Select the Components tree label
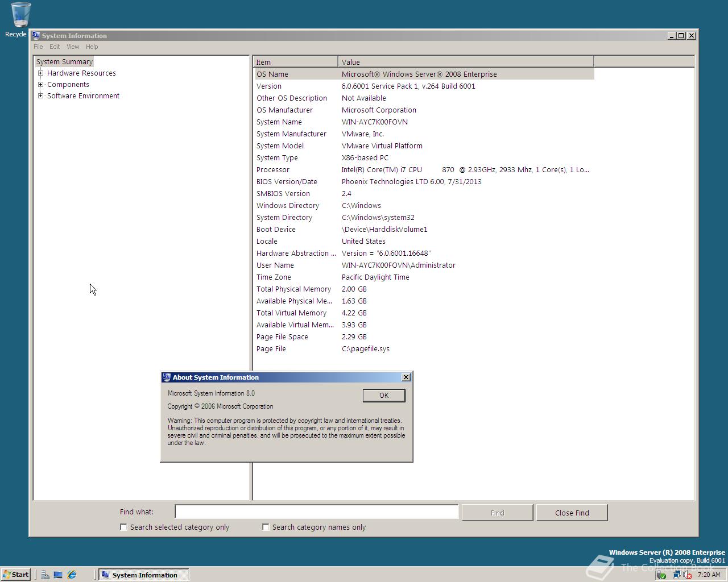 point(68,84)
